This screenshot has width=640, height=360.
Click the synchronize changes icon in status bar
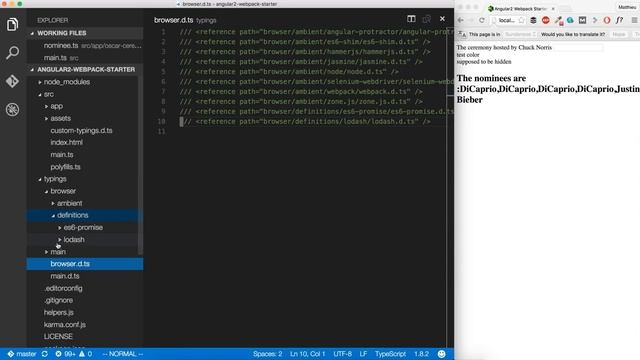pos(44,354)
